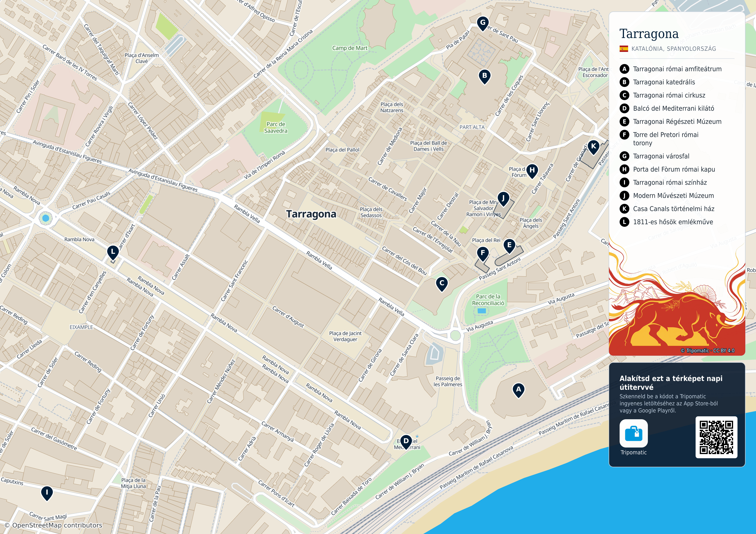756x534 pixels.
Task: Click map pin L on Rambla Nova
Action: [x=113, y=253]
